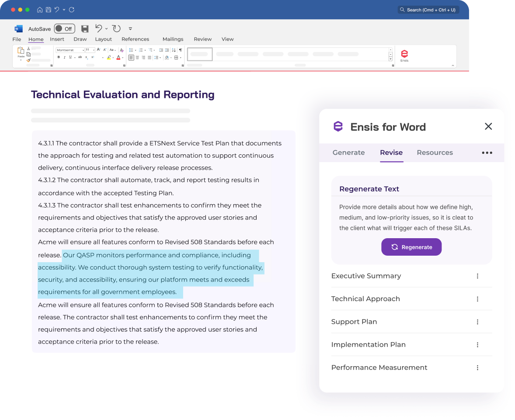
Task: Open the Change Case Aa dropdown
Action: 113,50
